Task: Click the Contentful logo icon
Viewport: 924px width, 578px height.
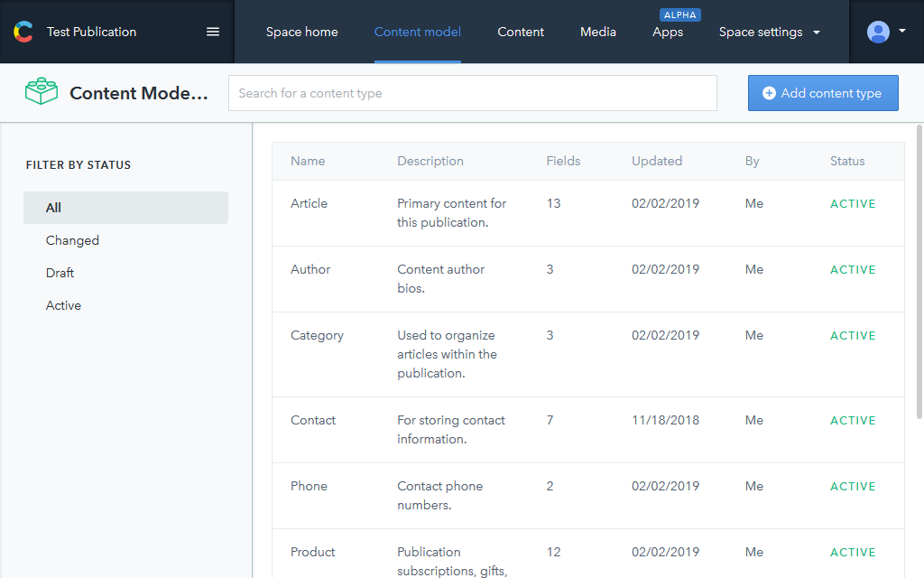Action: pos(23,32)
